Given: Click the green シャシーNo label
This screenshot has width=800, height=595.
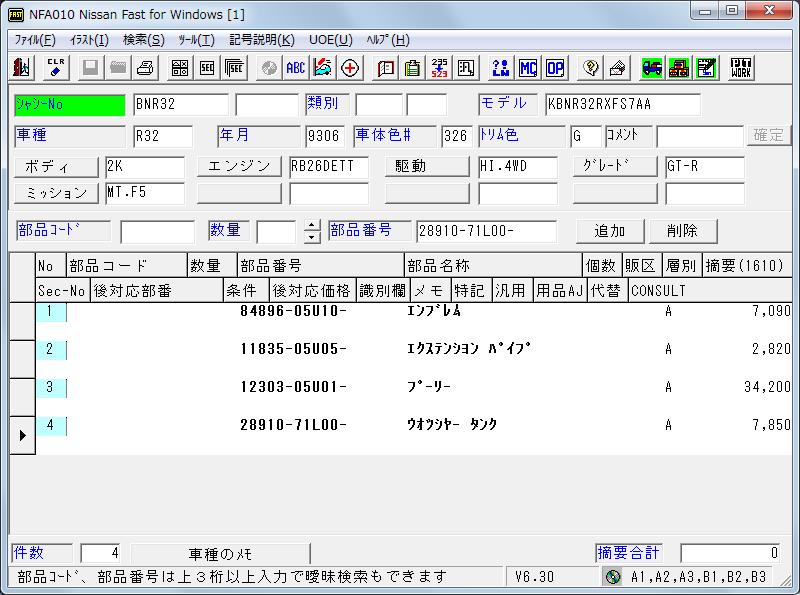Looking at the screenshot, I should [x=70, y=105].
